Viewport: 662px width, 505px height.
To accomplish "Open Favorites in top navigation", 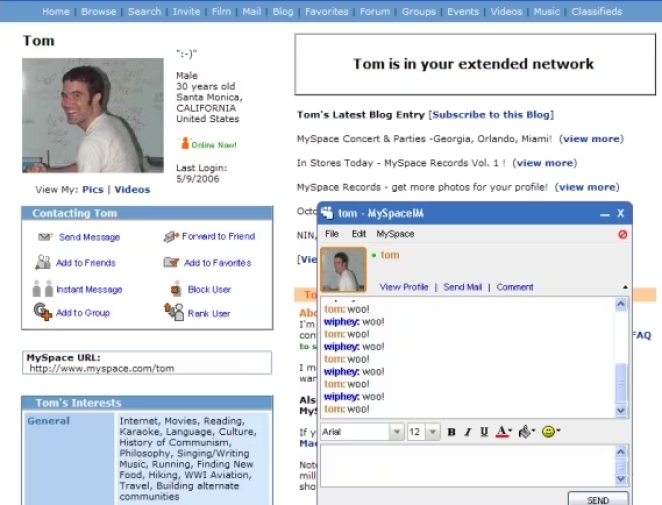I will click(x=327, y=11).
